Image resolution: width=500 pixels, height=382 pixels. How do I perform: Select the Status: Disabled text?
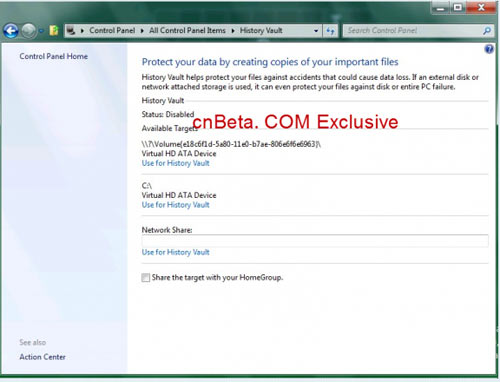168,114
